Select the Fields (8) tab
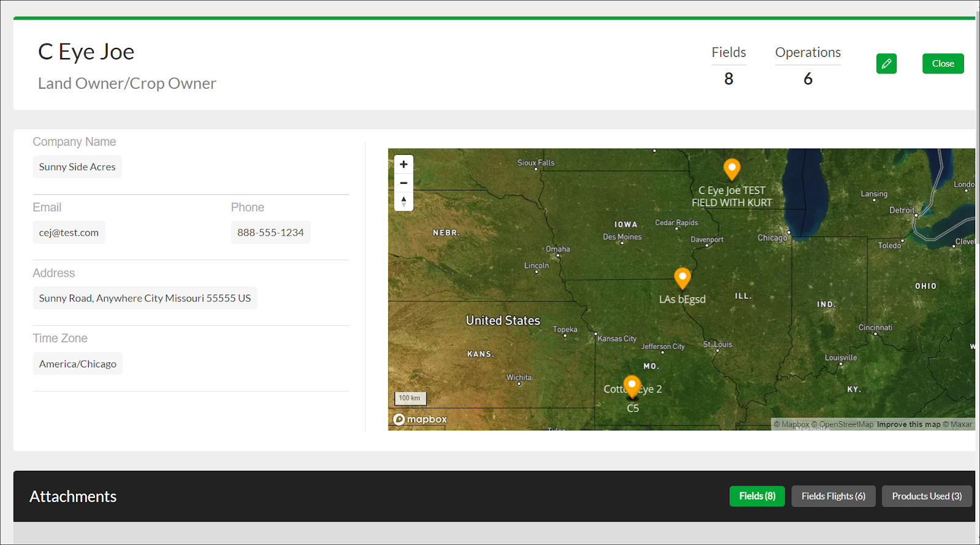The width and height of the screenshot is (980, 545). click(757, 496)
